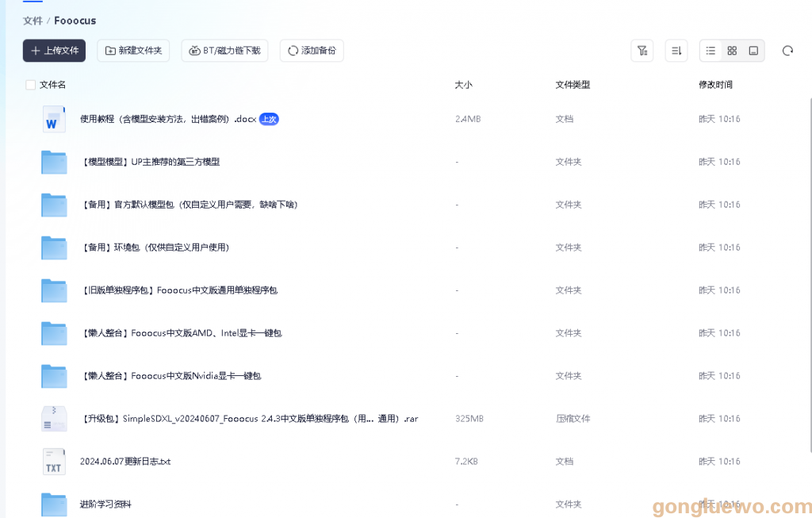Open 【备用】官方默认模型包 folder name
Viewport: 812px width, 518px height.
click(189, 205)
